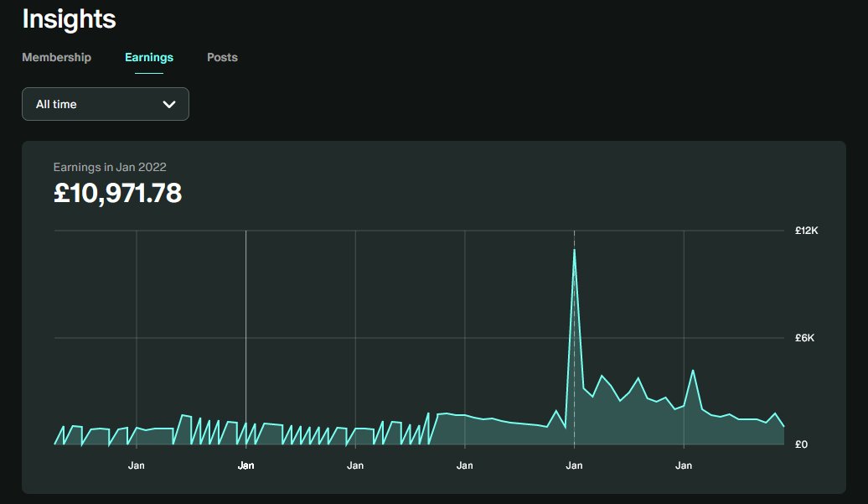Click Jan label beneath the dashed line
The height and width of the screenshot is (504, 868).
[574, 465]
